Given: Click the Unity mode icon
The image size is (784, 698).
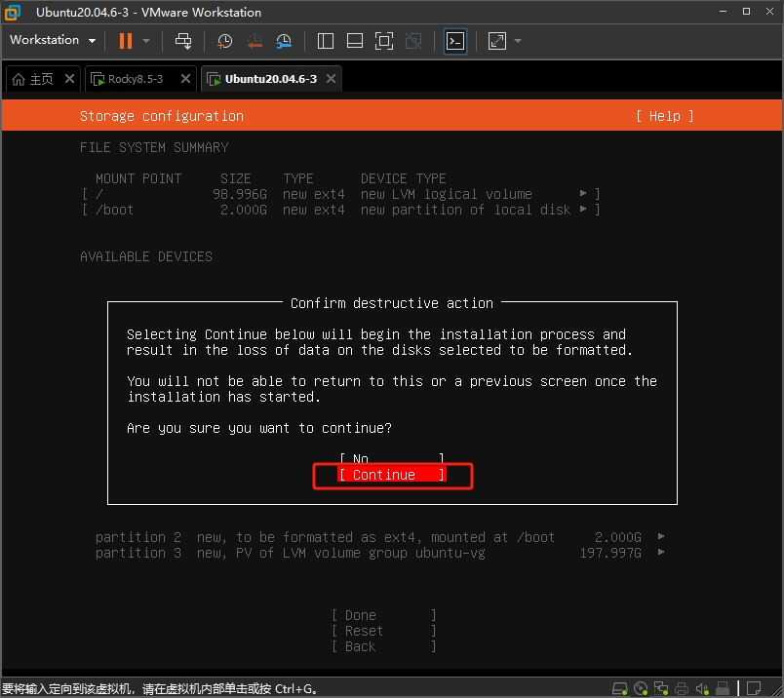Looking at the screenshot, I should 413,41.
